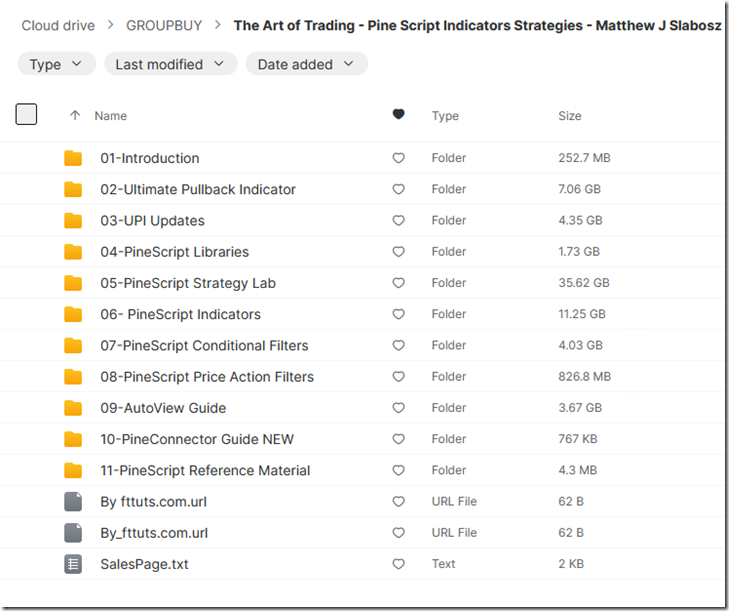The image size is (729, 611).
Task: Click the SalesPage.txt text file icon
Action: tap(73, 564)
